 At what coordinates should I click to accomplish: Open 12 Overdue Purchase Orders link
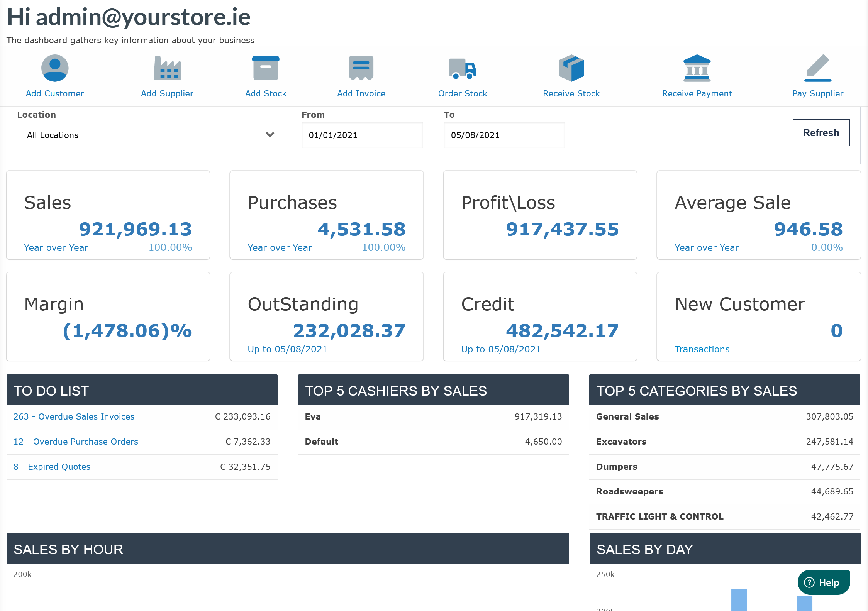76,442
